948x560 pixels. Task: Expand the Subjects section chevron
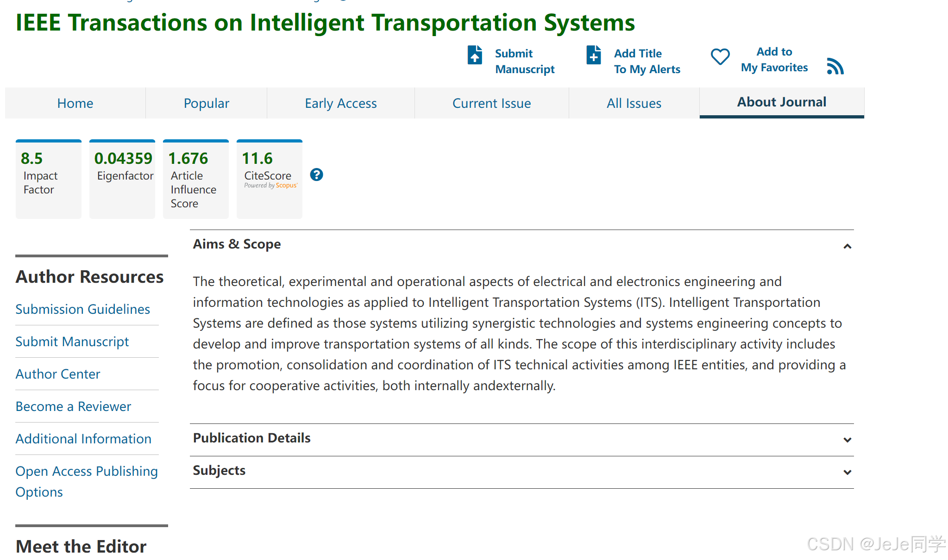pyautogui.click(x=847, y=472)
